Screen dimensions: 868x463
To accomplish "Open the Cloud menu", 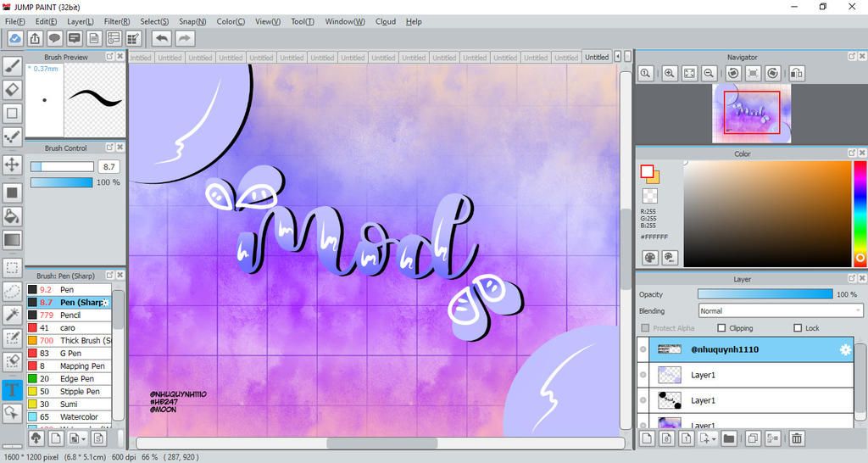I will pyautogui.click(x=386, y=21).
